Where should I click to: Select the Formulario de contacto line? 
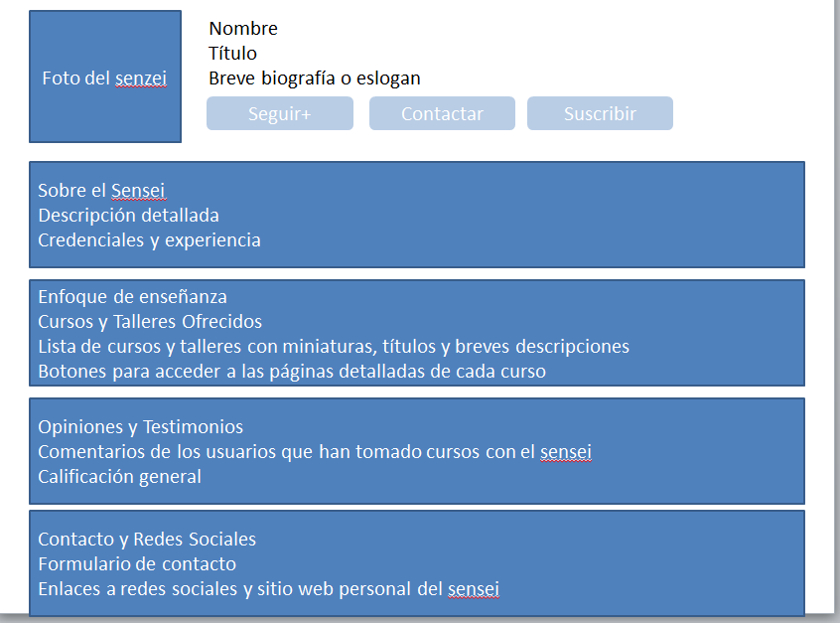pos(137,564)
